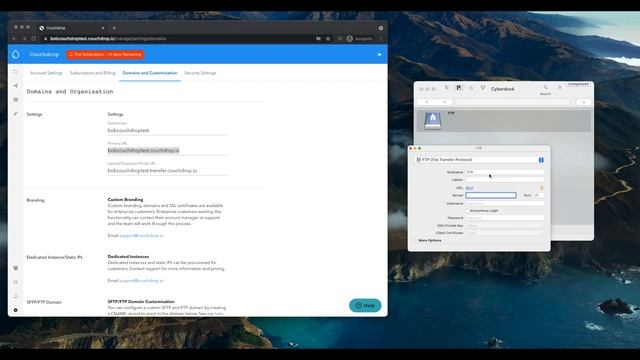Open the FTP protocol dropdown in bookmark dialog
The image size is (640, 360).
pos(480,160)
